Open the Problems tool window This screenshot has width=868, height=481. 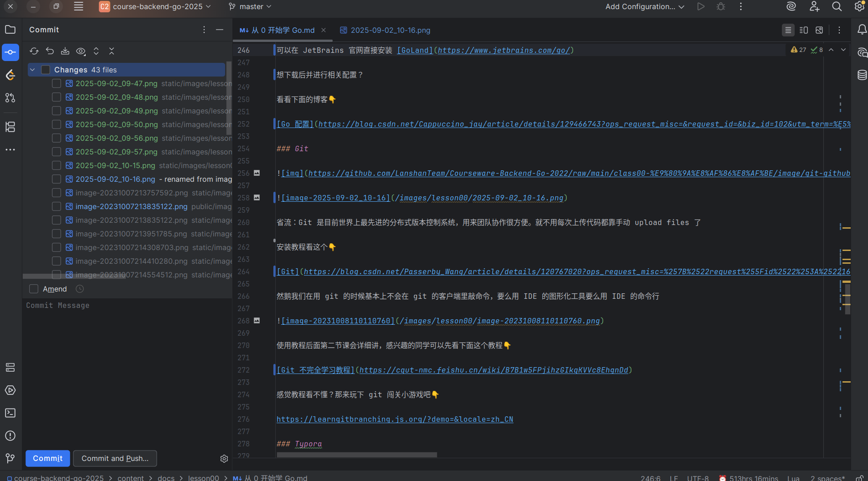click(x=10, y=436)
